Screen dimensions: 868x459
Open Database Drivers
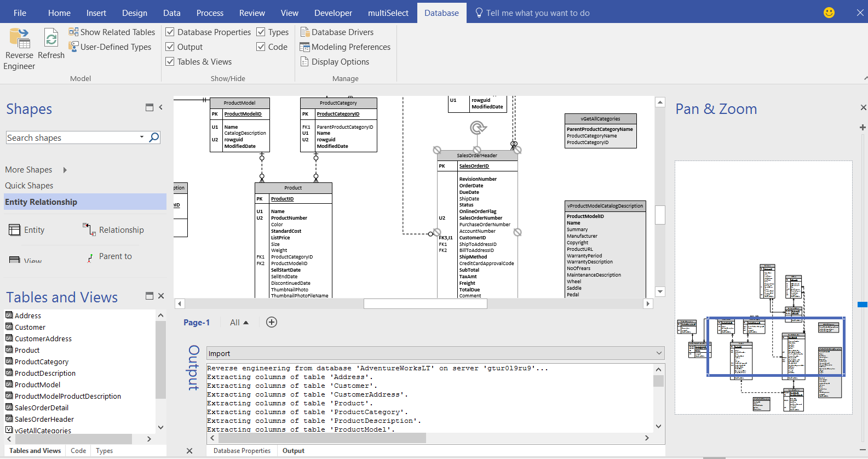337,32
